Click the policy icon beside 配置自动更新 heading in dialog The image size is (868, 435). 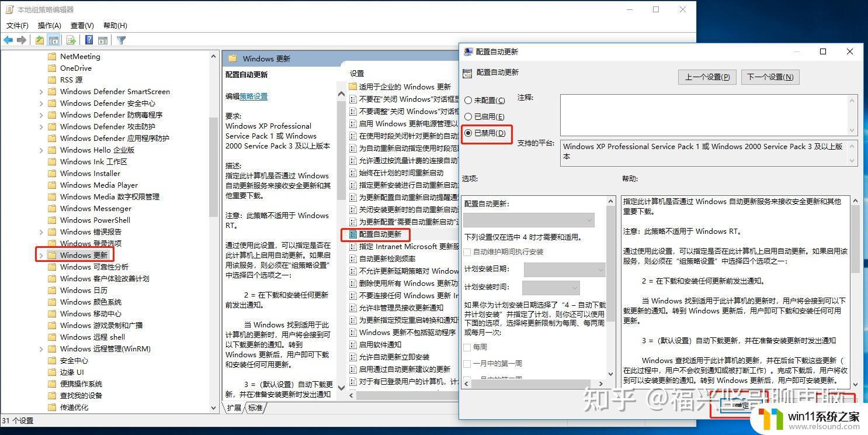coord(467,73)
